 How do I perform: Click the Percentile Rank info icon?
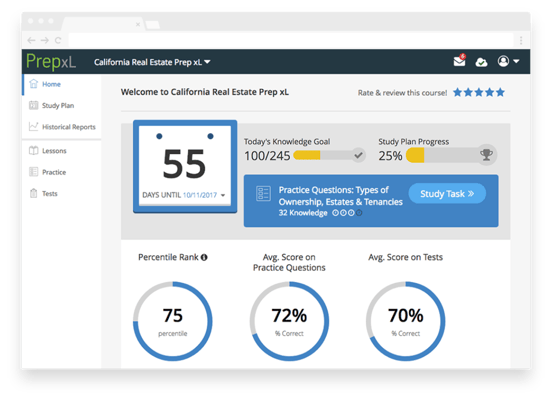204,257
